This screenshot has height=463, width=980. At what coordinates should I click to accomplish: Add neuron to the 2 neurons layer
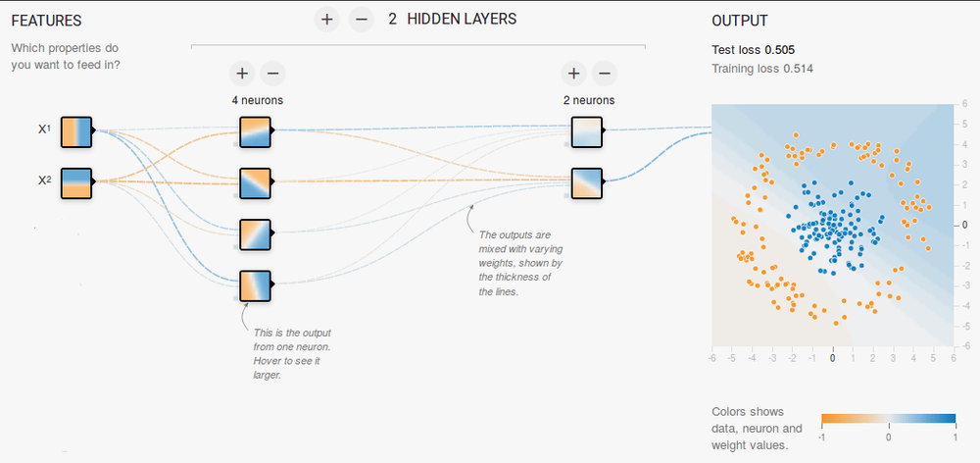coord(573,74)
